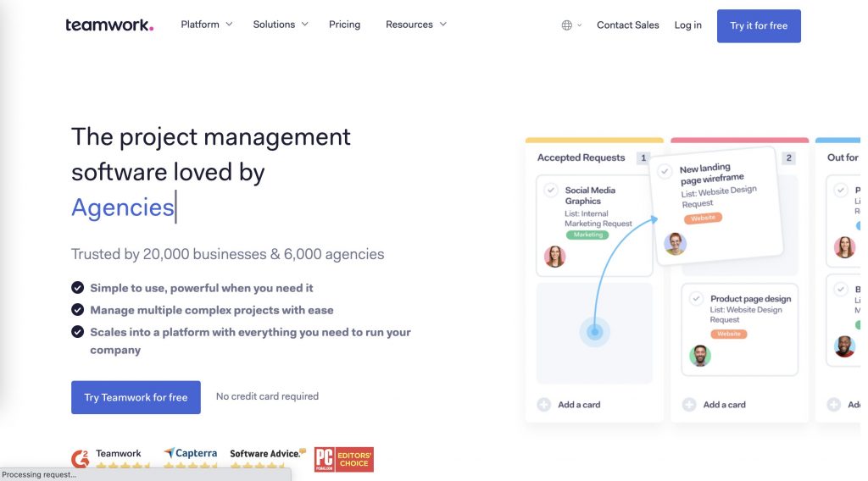The width and height of the screenshot is (868, 481).
Task: Click 'No credit card required' text
Action: click(267, 396)
